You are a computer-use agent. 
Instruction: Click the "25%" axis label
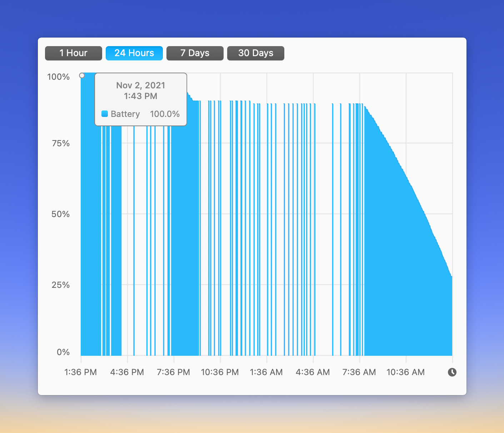point(61,285)
